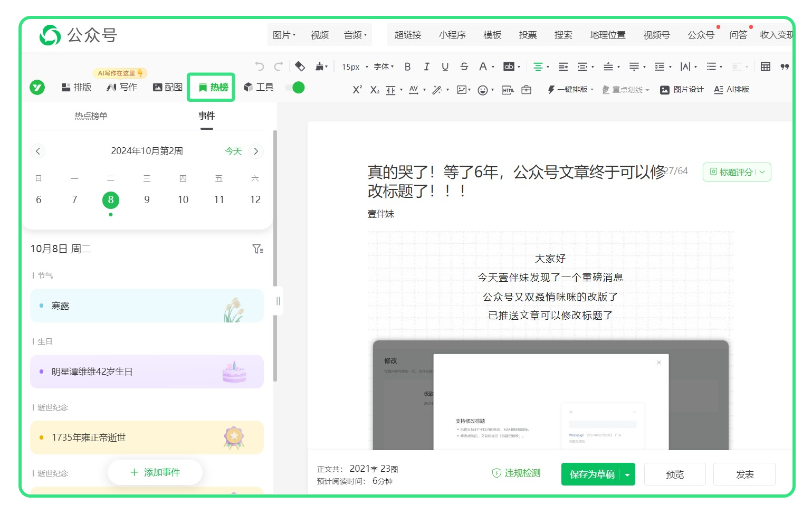Expand the font color A dropdown
This screenshot has width=812, height=514.
coord(493,67)
